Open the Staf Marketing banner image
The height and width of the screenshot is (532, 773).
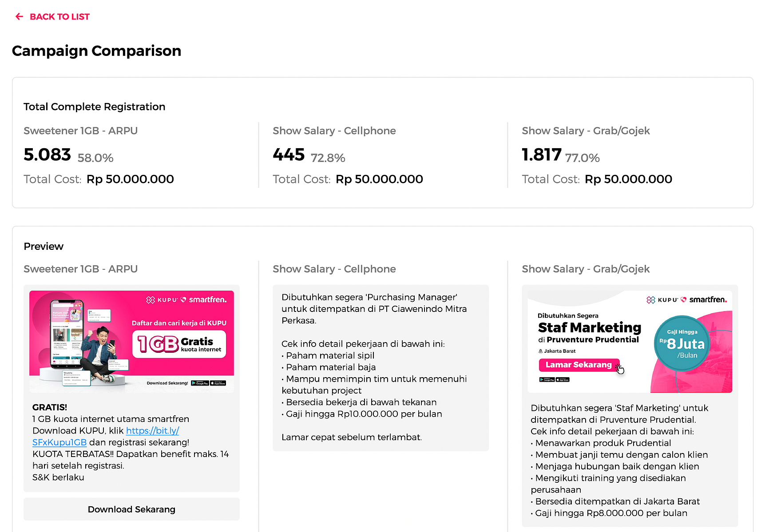tap(630, 342)
